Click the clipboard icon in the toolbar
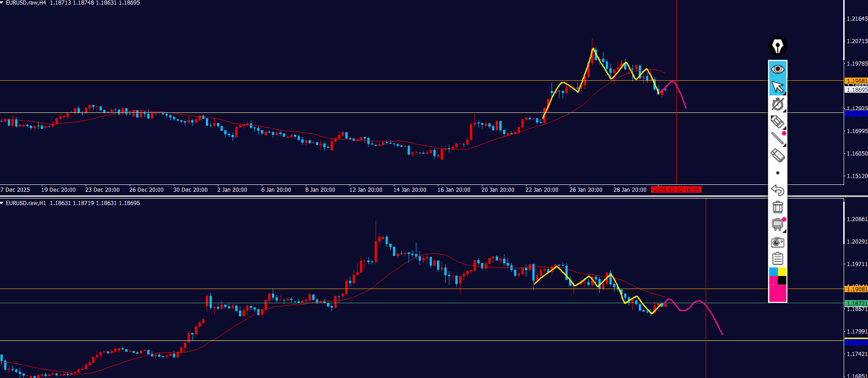This screenshot has width=868, height=378. tap(777, 259)
